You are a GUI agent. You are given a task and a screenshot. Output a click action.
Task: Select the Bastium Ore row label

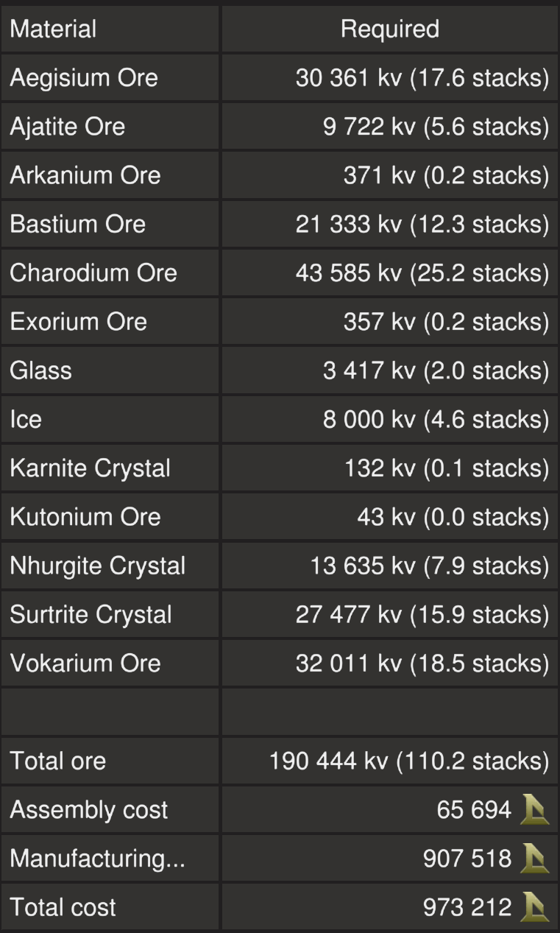(x=78, y=224)
